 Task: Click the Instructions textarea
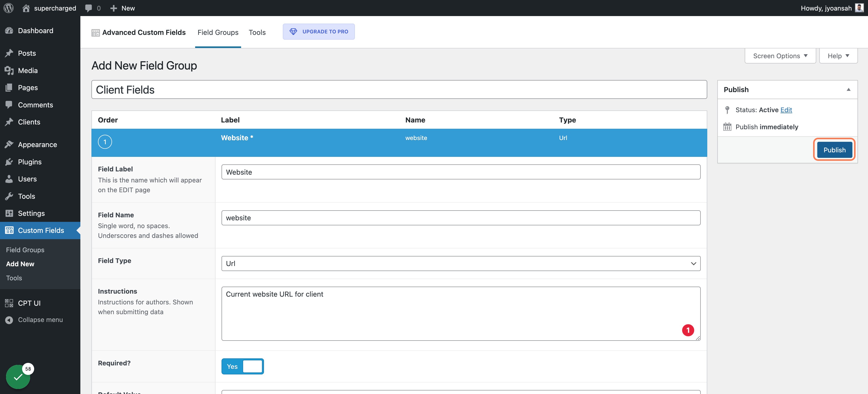461,313
